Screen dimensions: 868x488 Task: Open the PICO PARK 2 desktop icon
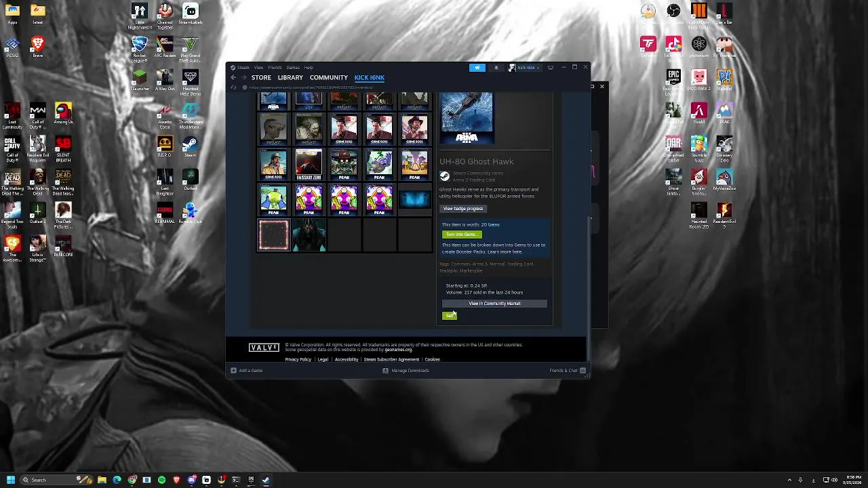click(699, 80)
